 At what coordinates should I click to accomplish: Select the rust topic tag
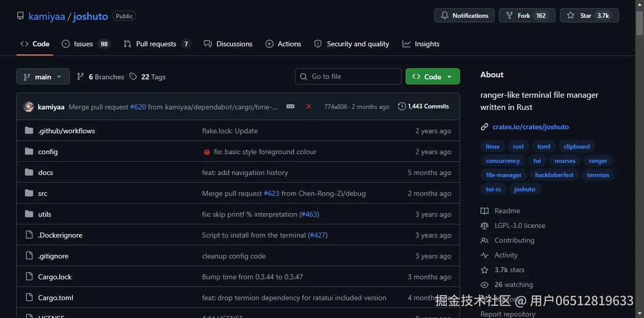click(x=518, y=147)
